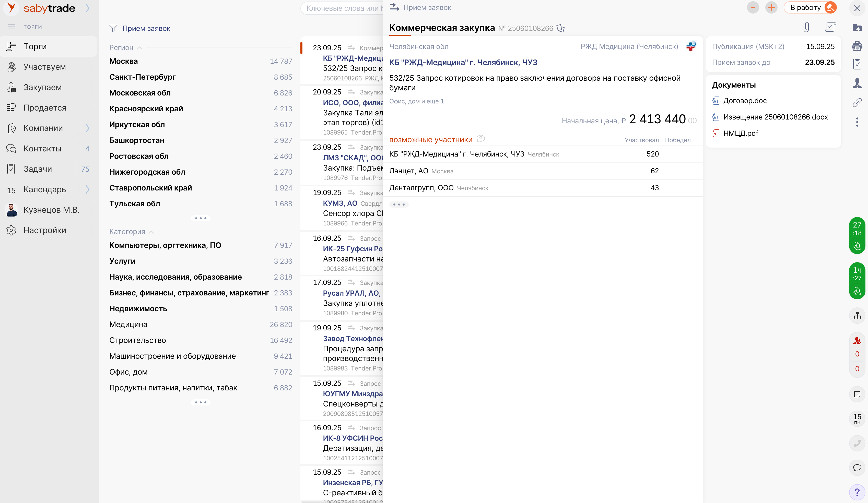Select the Москва region filter
868x503 pixels.
pos(123,61)
